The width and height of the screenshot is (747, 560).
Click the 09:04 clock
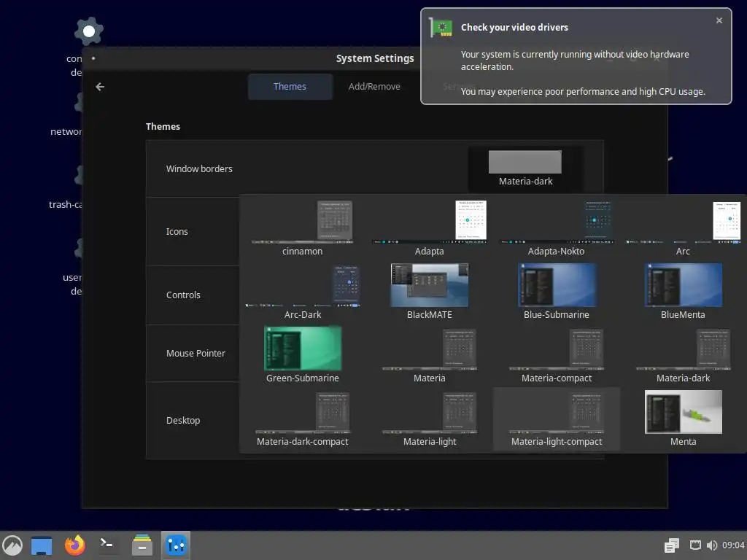pos(733,545)
